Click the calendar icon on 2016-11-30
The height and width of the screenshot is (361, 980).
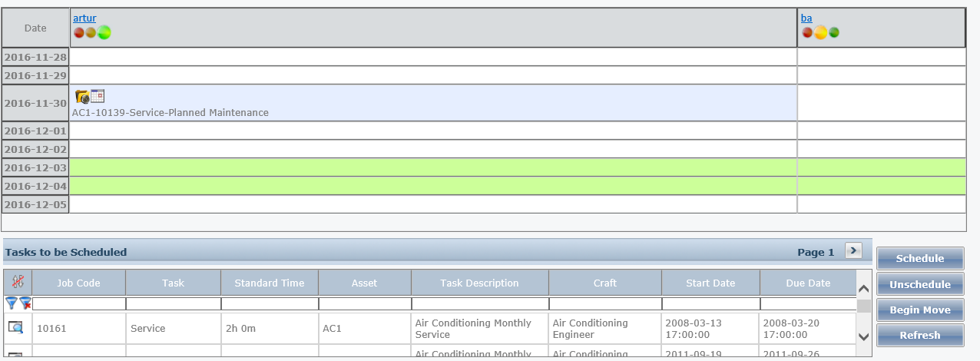point(98,96)
